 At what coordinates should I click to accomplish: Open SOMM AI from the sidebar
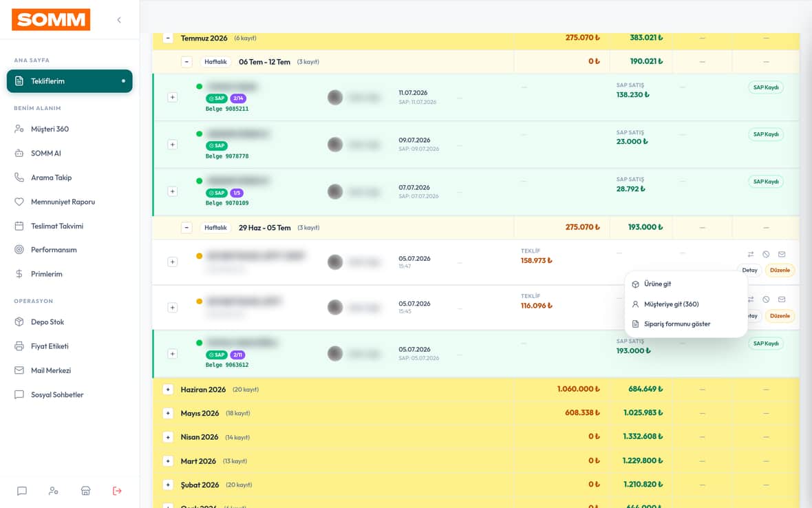click(x=70, y=154)
